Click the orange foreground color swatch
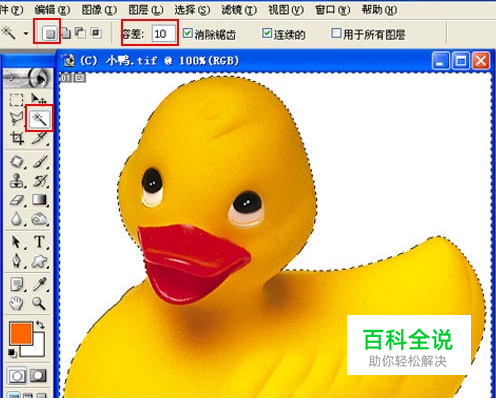 pyautogui.click(x=21, y=333)
